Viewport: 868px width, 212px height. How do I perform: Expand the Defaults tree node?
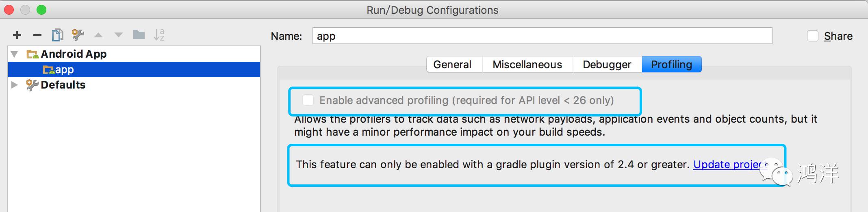coord(15,85)
